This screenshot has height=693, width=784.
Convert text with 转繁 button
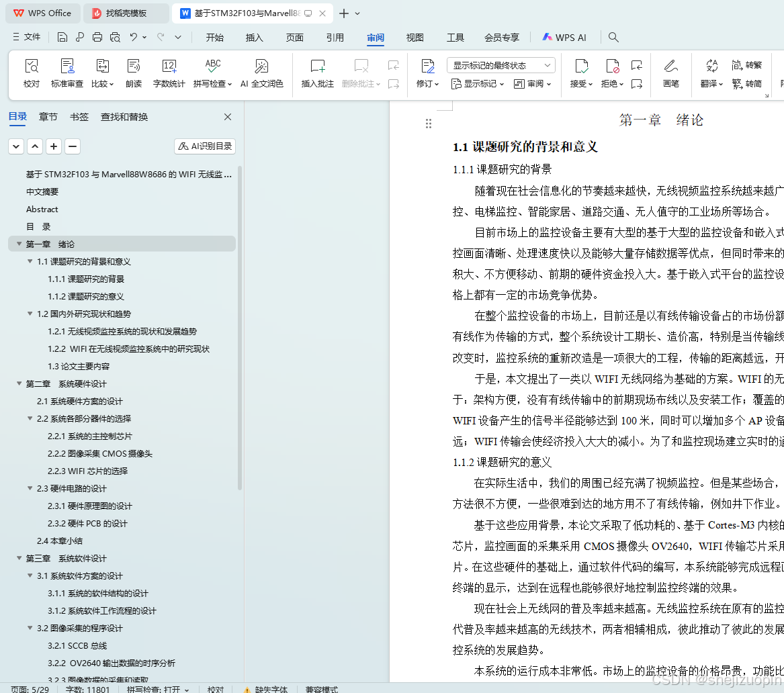746,65
